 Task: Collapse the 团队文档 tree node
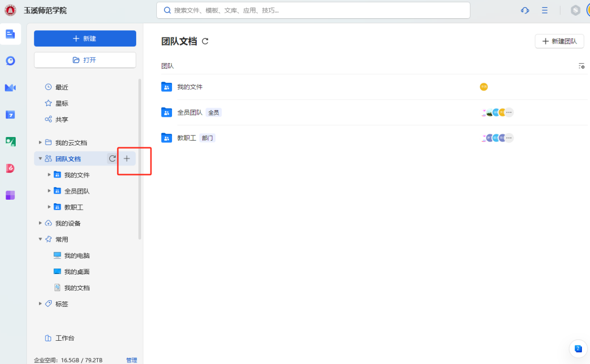coord(40,159)
